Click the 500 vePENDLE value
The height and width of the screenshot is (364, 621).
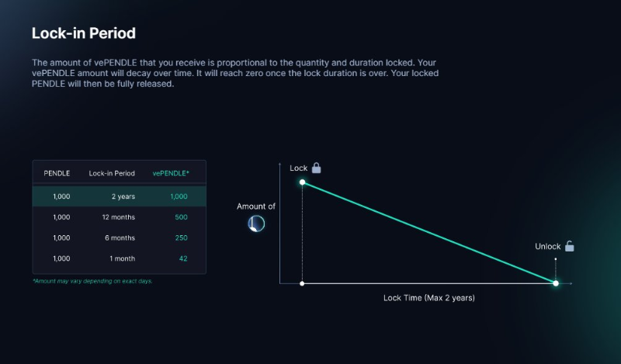[x=181, y=217]
